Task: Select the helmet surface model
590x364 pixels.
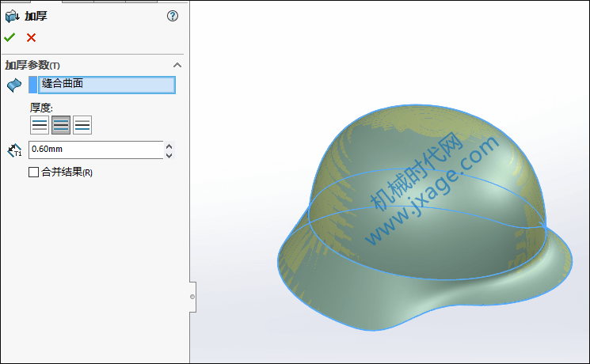Action: 424,218
